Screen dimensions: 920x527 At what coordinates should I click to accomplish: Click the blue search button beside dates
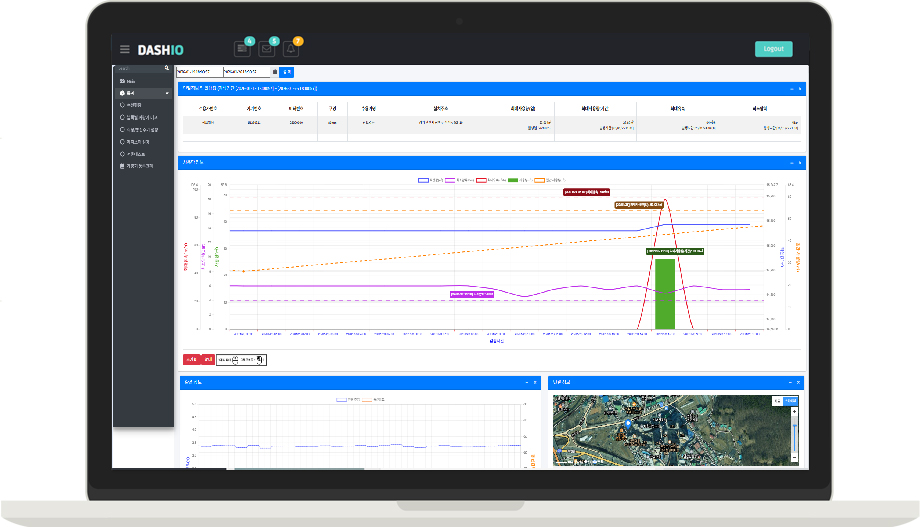click(x=287, y=72)
